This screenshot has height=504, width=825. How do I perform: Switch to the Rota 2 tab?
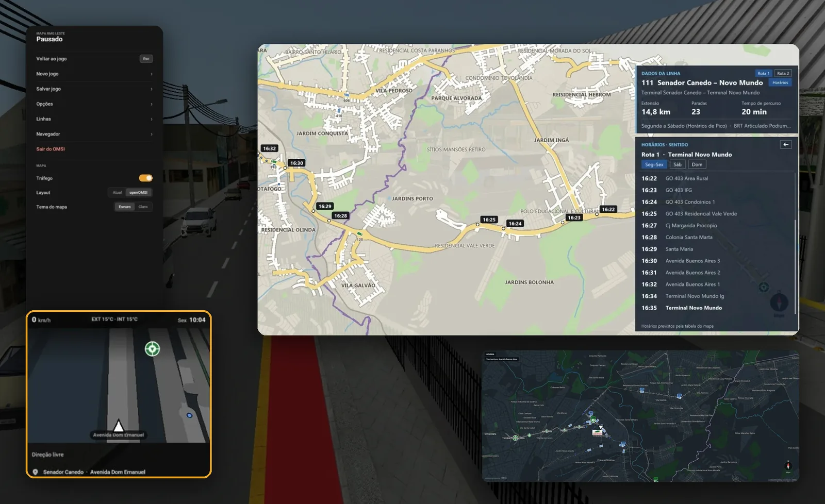point(783,73)
